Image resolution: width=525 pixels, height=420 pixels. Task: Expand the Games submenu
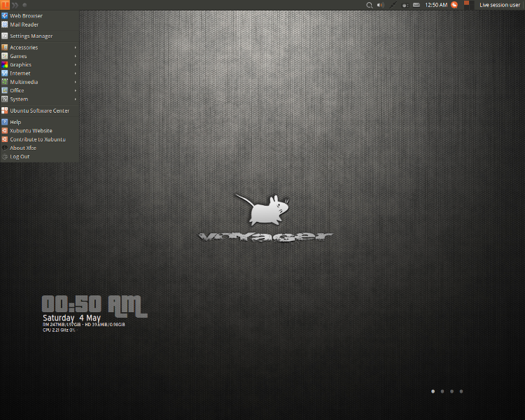[x=39, y=56]
